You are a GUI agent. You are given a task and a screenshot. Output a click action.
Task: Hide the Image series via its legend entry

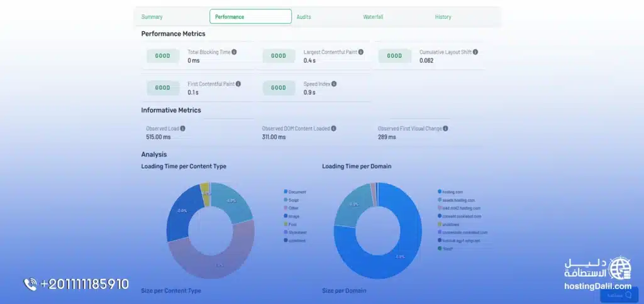293,216
